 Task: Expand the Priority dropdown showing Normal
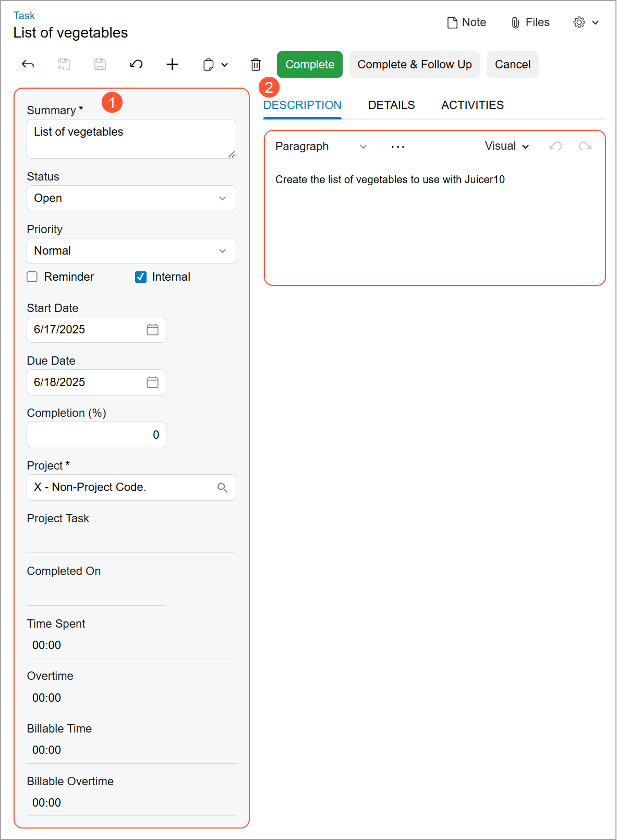click(x=131, y=251)
